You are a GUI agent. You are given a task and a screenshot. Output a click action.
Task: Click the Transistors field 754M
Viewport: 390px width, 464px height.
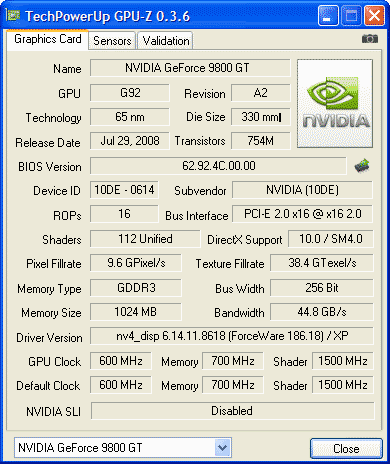coord(261,141)
